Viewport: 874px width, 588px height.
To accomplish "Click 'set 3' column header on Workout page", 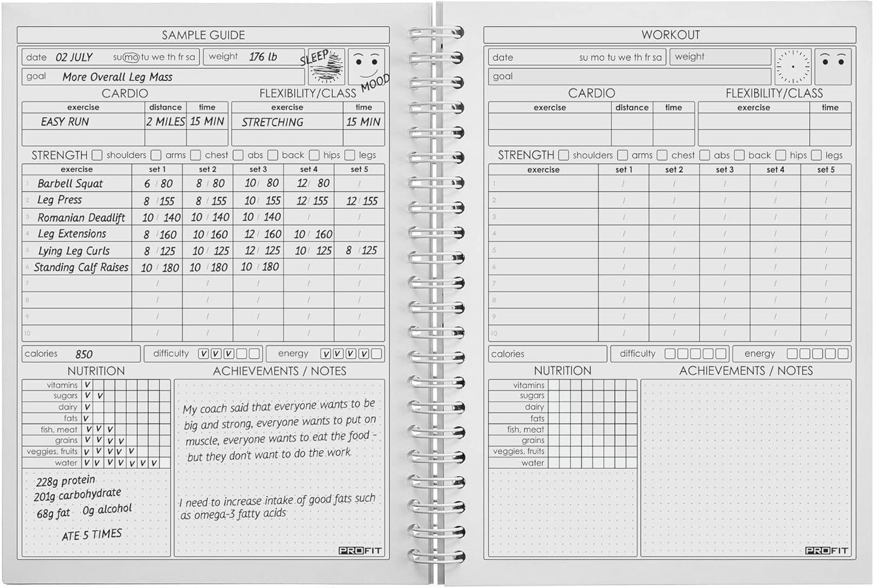I will 725,170.
